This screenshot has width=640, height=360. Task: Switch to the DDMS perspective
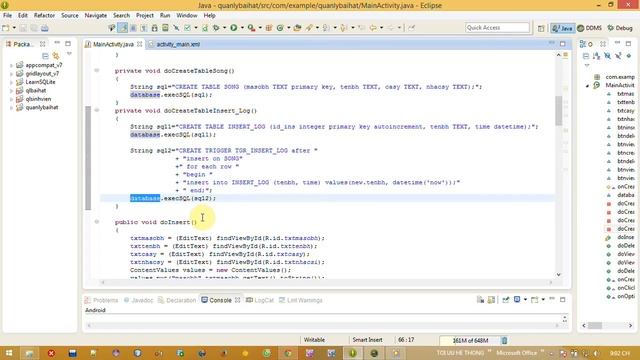click(x=590, y=28)
